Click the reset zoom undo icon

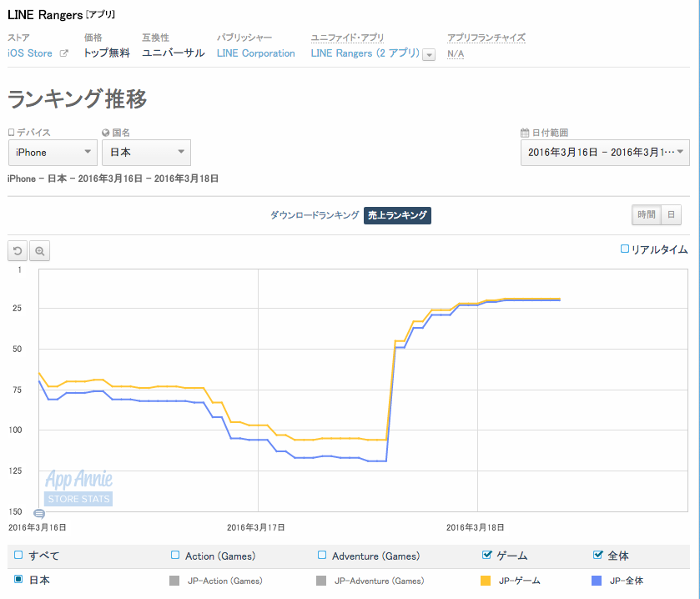tap(18, 251)
